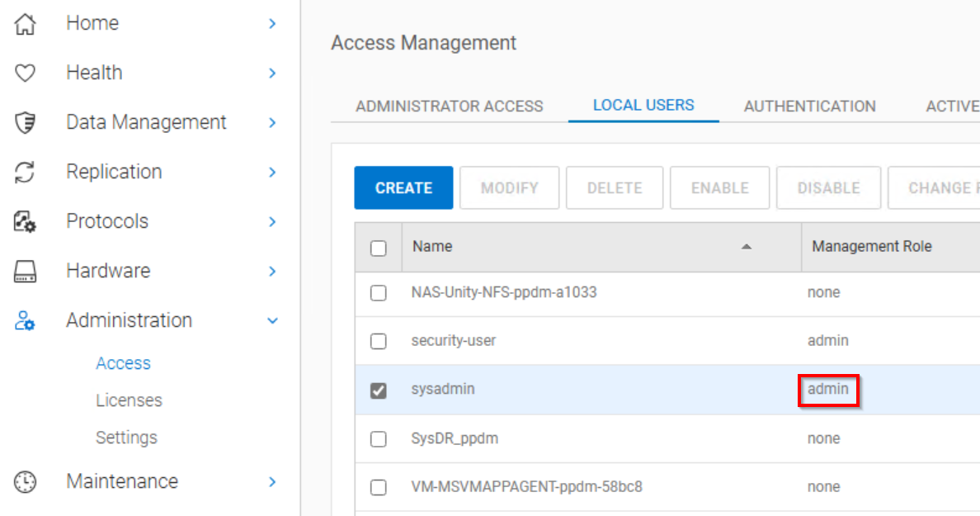Viewport: 980px width, 516px height.
Task: Click the Hardware drive icon
Action: click(26, 271)
